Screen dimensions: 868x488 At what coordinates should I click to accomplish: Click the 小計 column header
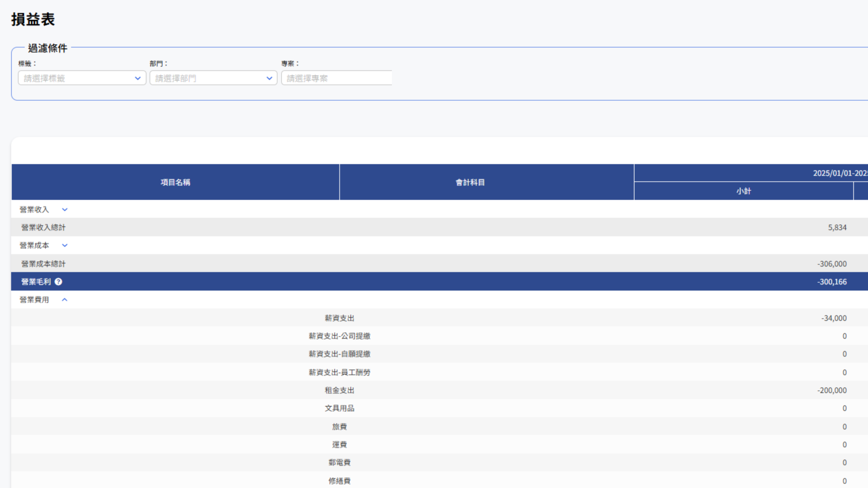click(x=744, y=191)
